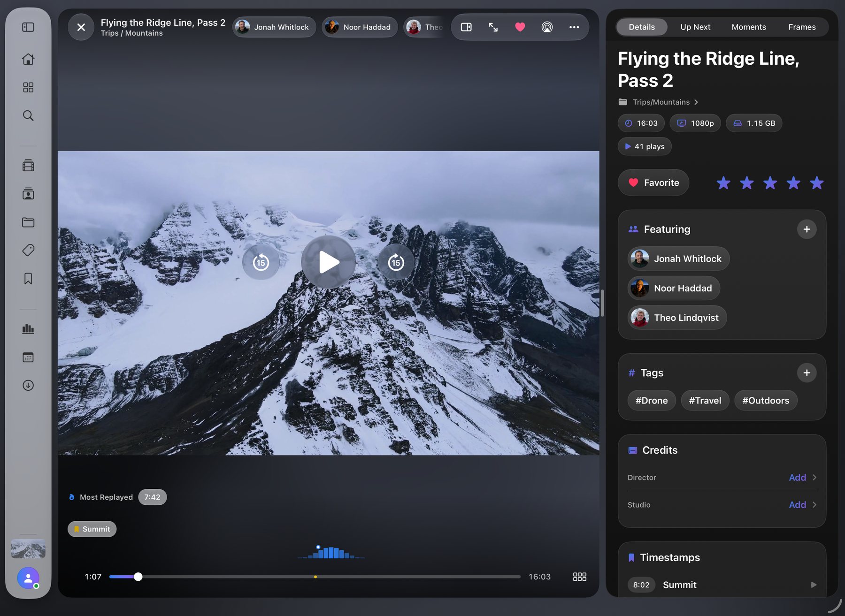Toggle the details side panel from the toolbar
Viewport: 845px width, 616px height.
click(466, 27)
